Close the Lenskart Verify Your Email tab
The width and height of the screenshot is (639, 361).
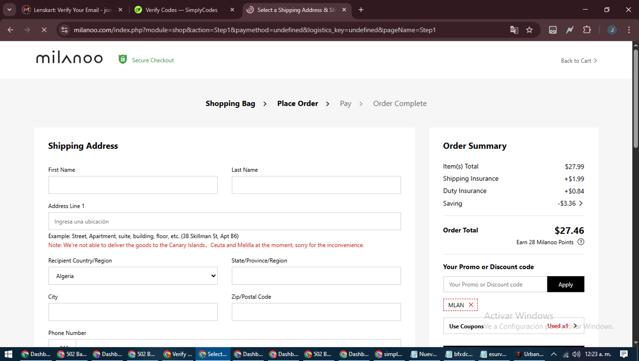pyautogui.click(x=120, y=10)
